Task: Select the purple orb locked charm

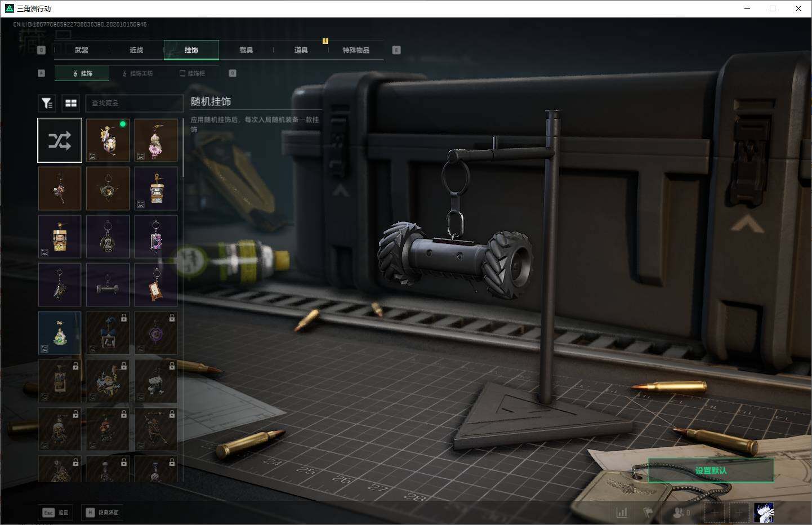Action: pyautogui.click(x=156, y=333)
